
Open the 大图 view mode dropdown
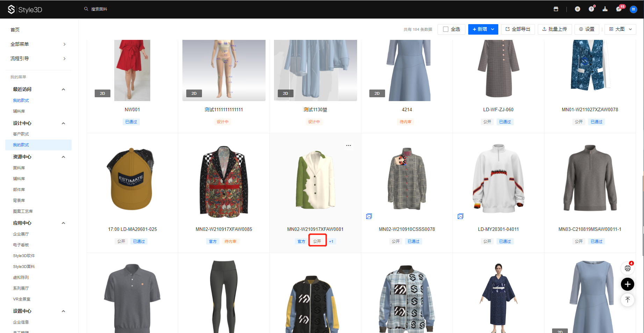tap(620, 29)
